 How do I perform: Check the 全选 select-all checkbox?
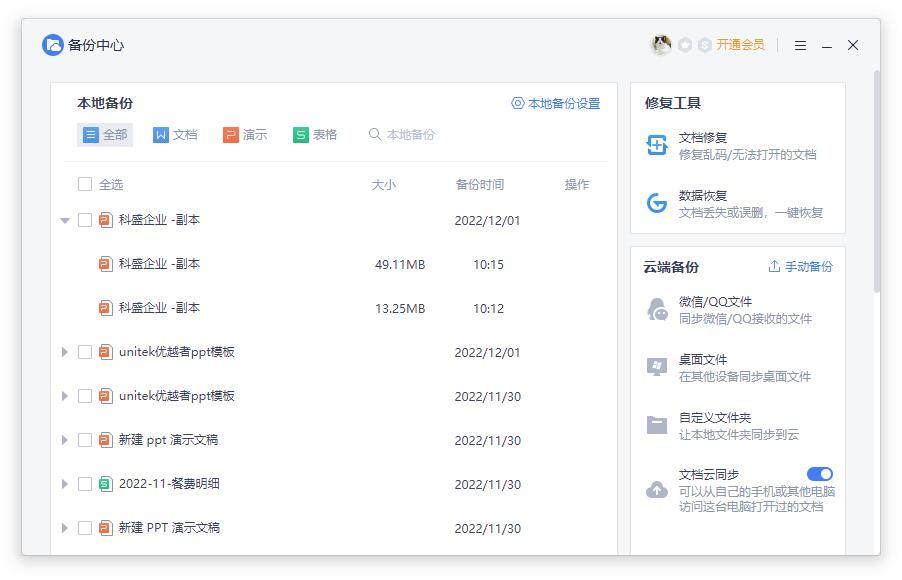pyautogui.click(x=85, y=184)
